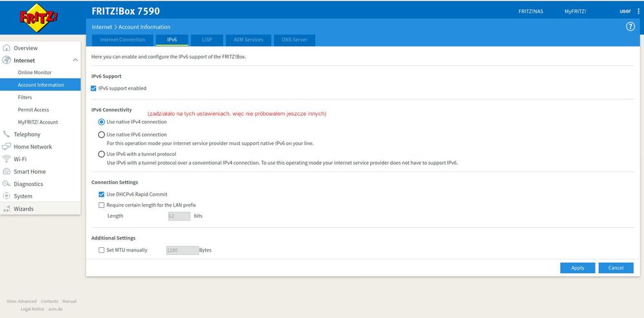Open the Contents footer link
Screen dimensions: 644x318
[49, 301]
